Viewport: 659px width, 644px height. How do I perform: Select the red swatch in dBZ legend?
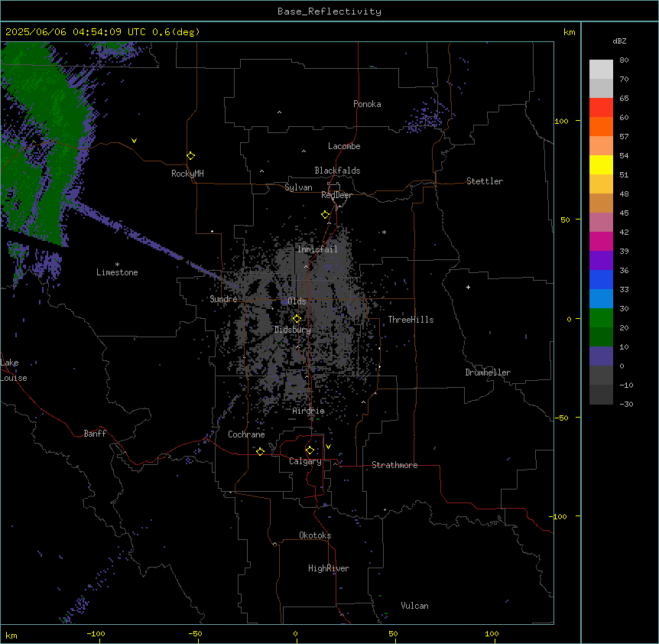tap(601, 107)
